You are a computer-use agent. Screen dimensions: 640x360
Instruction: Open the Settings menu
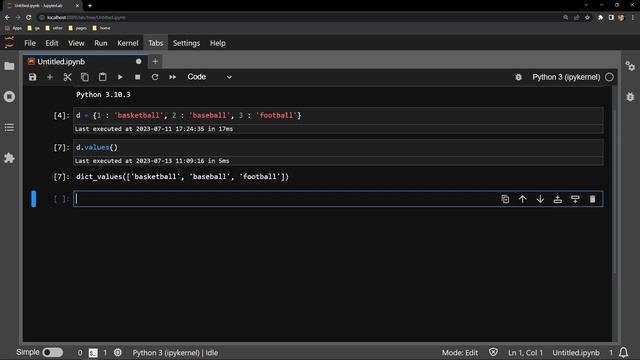pos(187,43)
